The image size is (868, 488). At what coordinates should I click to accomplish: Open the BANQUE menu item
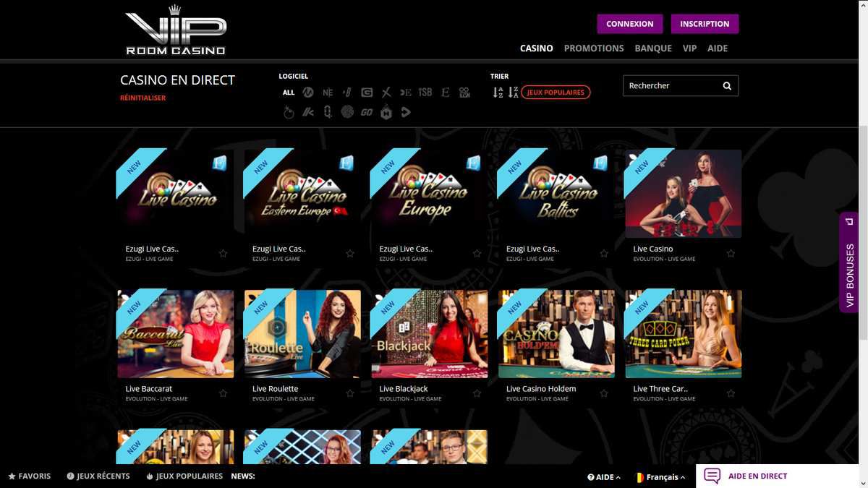pyautogui.click(x=653, y=48)
